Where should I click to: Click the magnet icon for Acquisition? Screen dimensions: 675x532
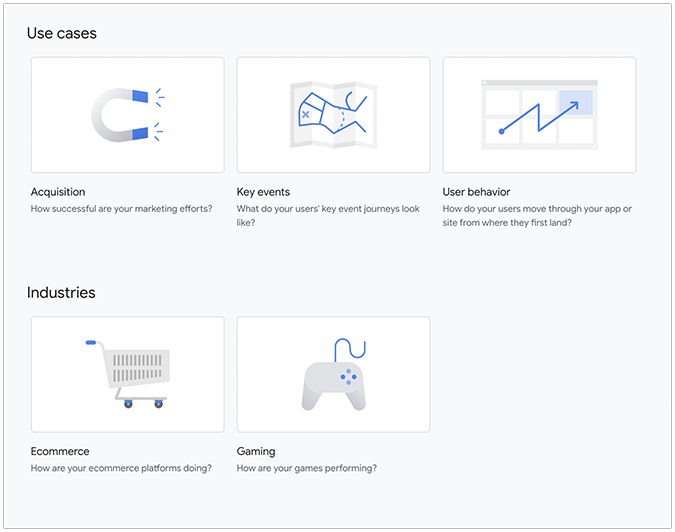tap(128, 115)
